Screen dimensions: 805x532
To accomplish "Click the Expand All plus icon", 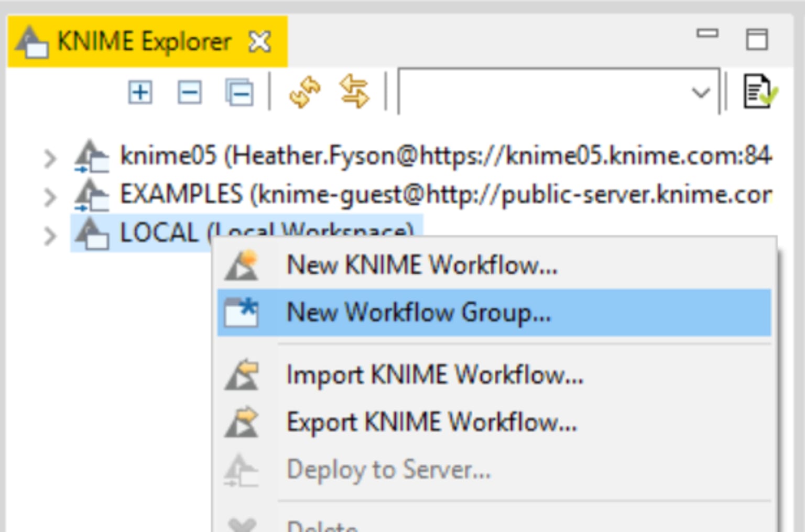I will 140,93.
